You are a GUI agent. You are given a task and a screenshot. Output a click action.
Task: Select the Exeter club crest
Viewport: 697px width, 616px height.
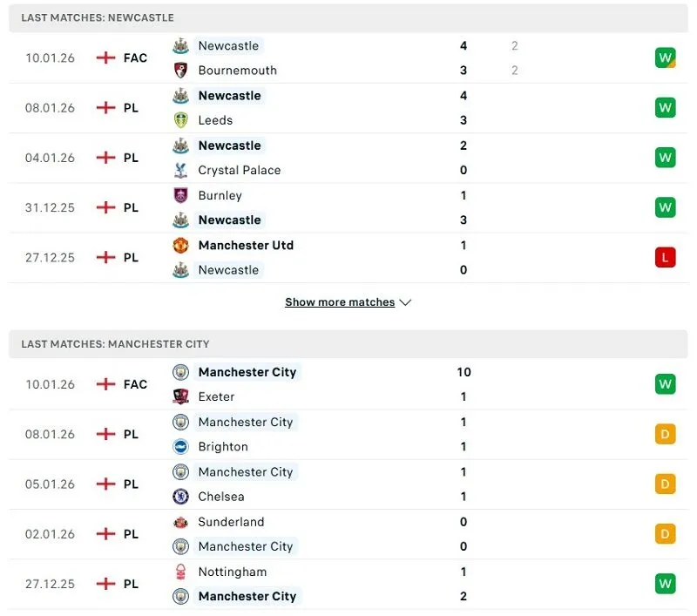coord(180,396)
